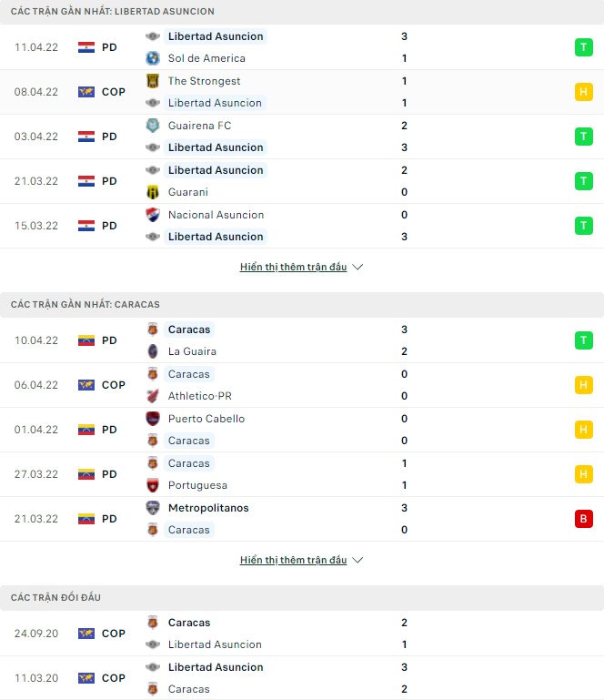Click the red B result badge
This screenshot has width=614, height=700.
583,519
